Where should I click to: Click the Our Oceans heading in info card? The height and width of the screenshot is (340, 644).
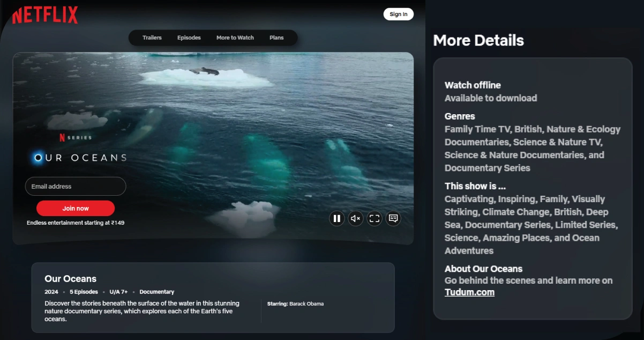pyautogui.click(x=70, y=279)
